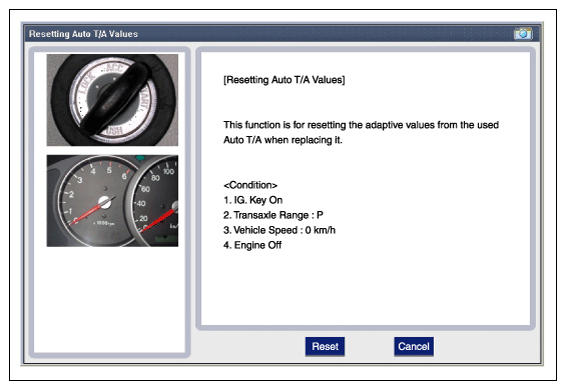Select the ignition key switch photo
566x390 pixels.
click(x=112, y=100)
